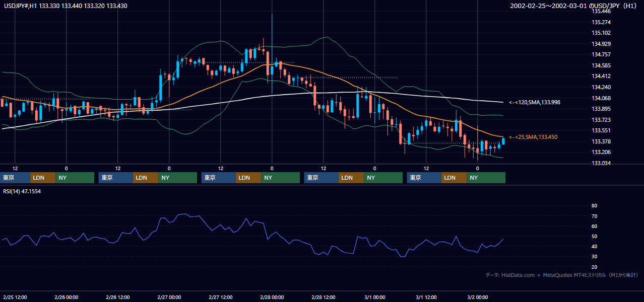The width and height of the screenshot is (644, 302).
Task: Click the rightmost LDN session box
Action: [454, 178]
